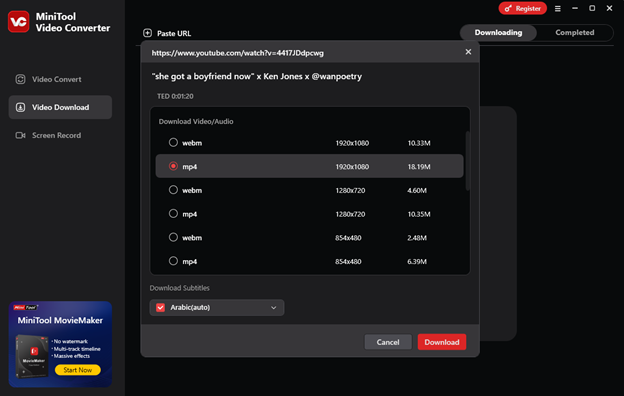
Task: Select webm 854x480 radio button
Action: 173,237
